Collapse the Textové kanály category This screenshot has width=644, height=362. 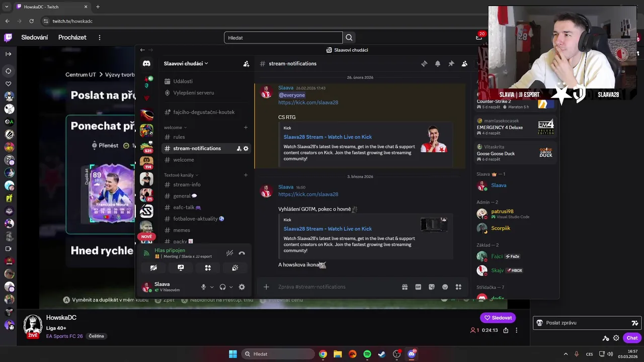click(181, 175)
